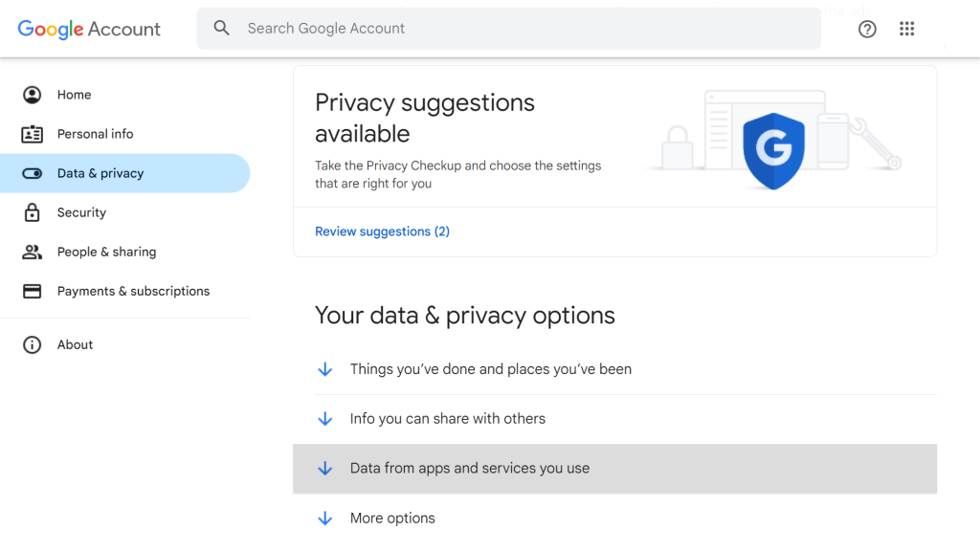Viewport: 980px width, 551px height.
Task: Select the Personal info icon
Action: pos(30,134)
